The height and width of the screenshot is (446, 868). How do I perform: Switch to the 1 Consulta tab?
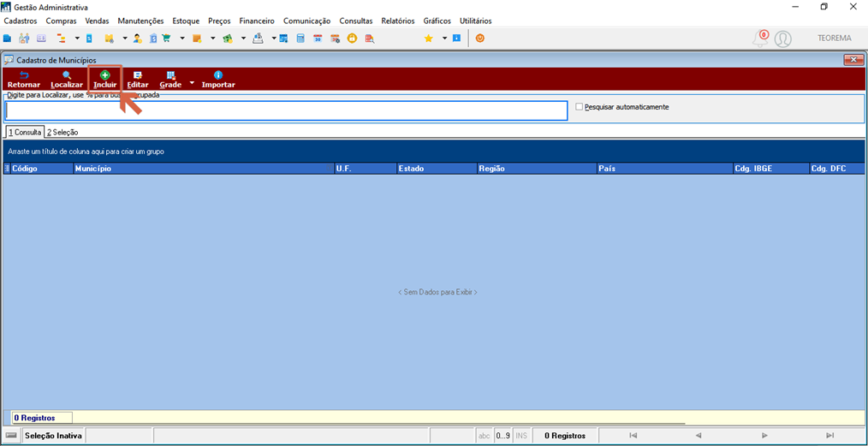coord(24,132)
